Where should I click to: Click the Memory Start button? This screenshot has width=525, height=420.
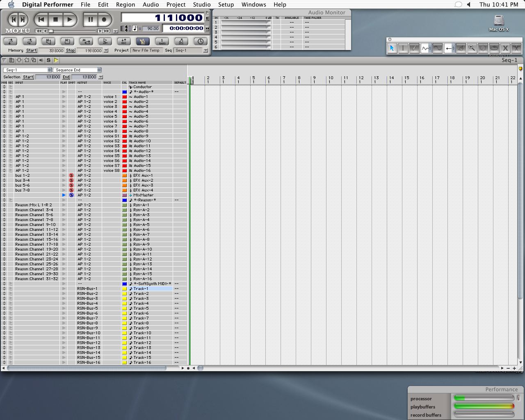click(x=32, y=50)
